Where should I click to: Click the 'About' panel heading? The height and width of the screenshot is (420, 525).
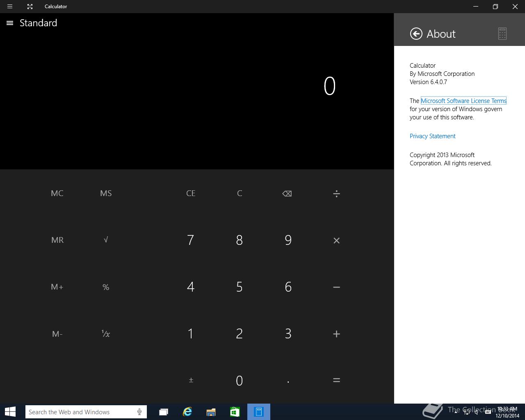click(441, 34)
